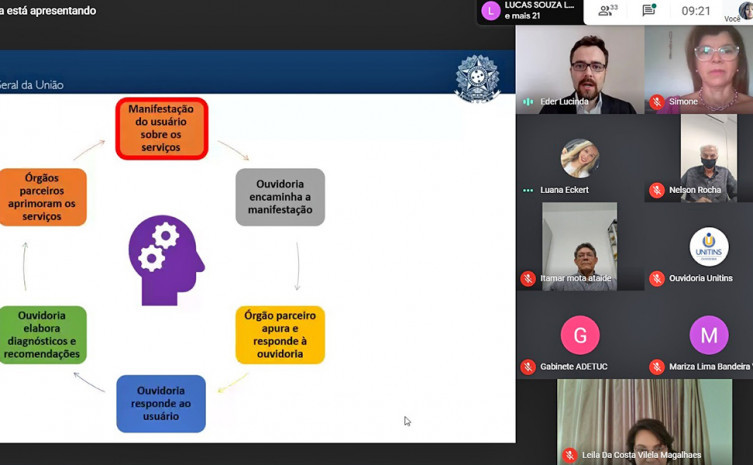Screen dimensions: 753x465
Task: Click the audio indicator beside Eder Lucinda
Action: click(528, 102)
